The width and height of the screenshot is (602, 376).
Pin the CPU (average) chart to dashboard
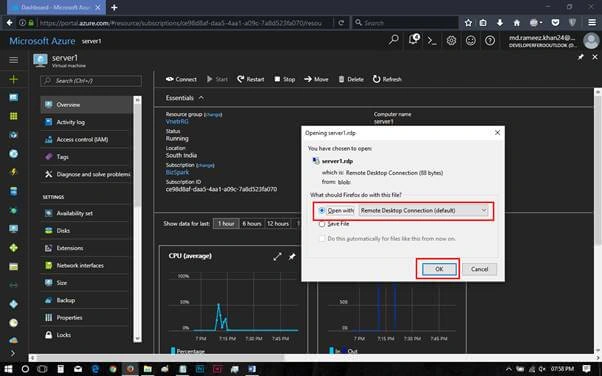click(292, 257)
